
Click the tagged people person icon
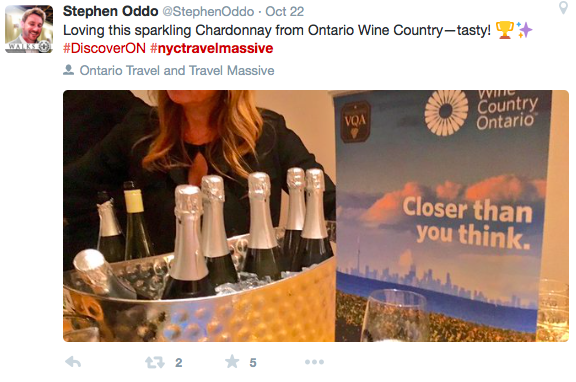[x=68, y=70]
